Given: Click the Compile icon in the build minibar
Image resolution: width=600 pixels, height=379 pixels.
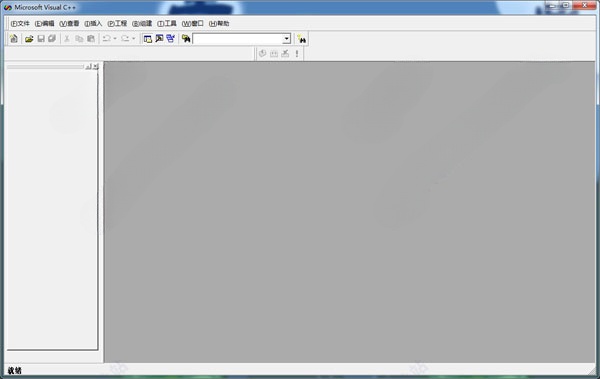Looking at the screenshot, I should pos(262,54).
